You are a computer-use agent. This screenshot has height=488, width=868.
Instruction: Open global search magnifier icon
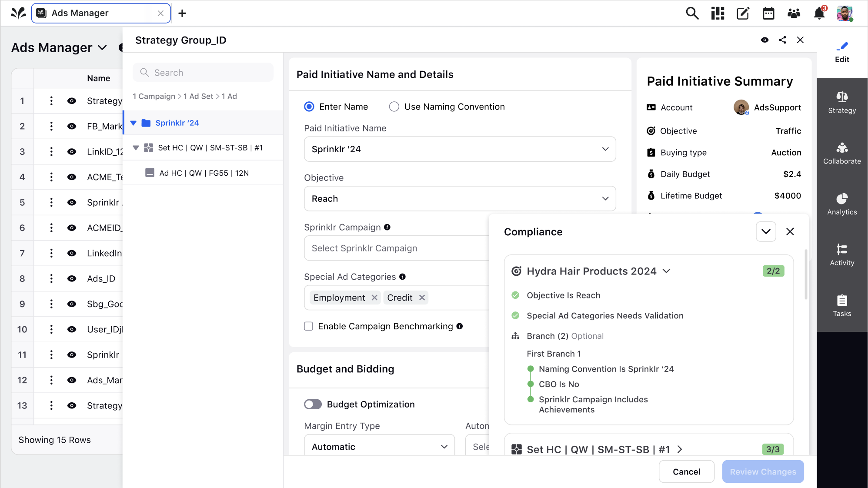coord(692,13)
